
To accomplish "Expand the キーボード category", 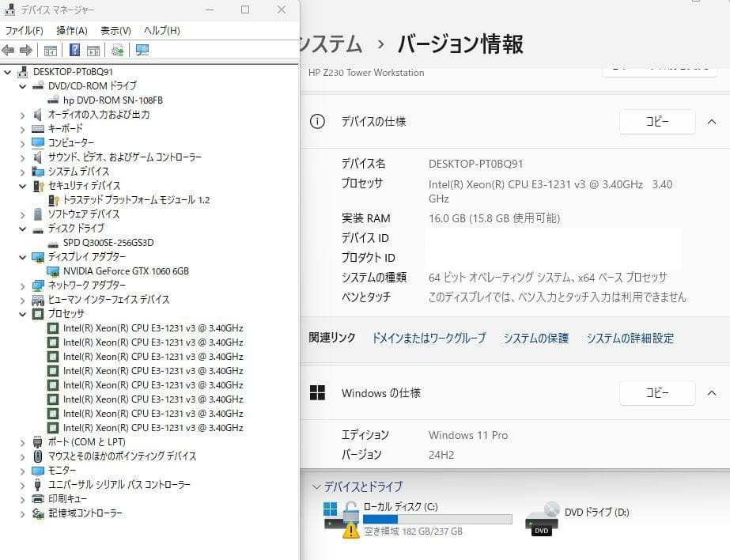I will click(x=21, y=128).
